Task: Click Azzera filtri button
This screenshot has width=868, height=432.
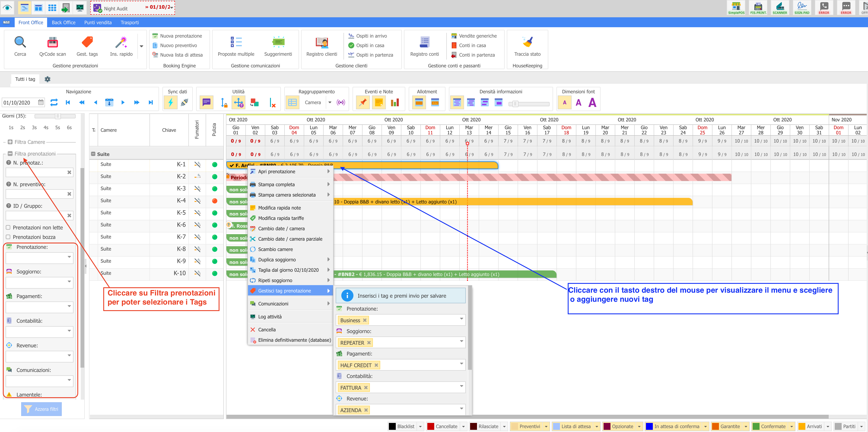Action: click(x=41, y=409)
